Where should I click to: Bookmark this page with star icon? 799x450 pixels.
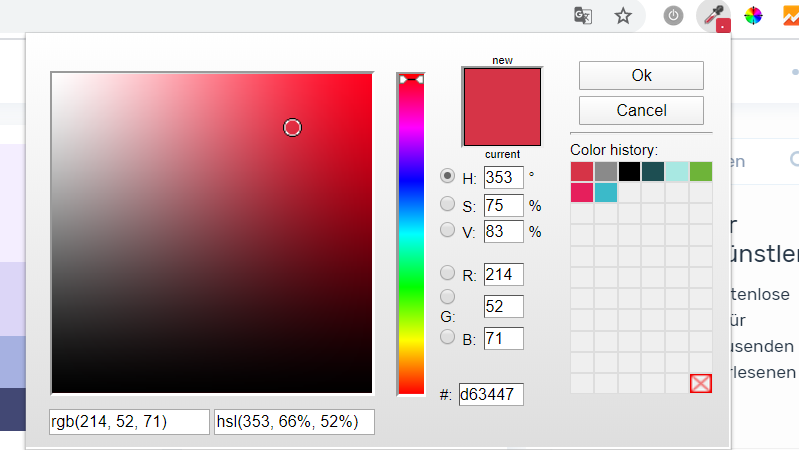tap(623, 15)
